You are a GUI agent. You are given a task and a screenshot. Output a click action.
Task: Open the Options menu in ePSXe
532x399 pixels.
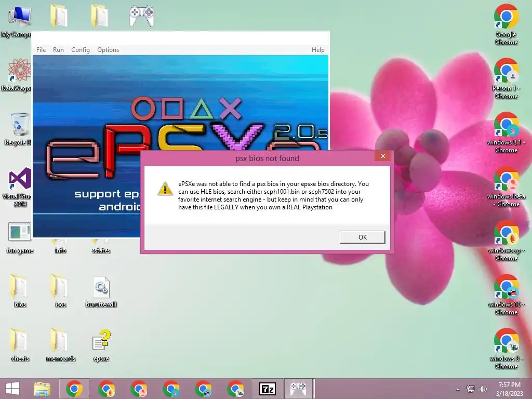point(108,50)
